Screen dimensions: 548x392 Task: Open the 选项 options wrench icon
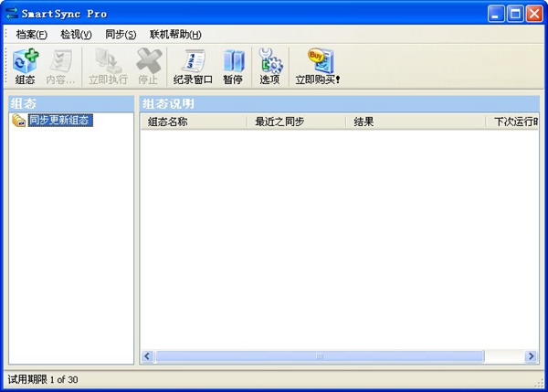[269, 61]
